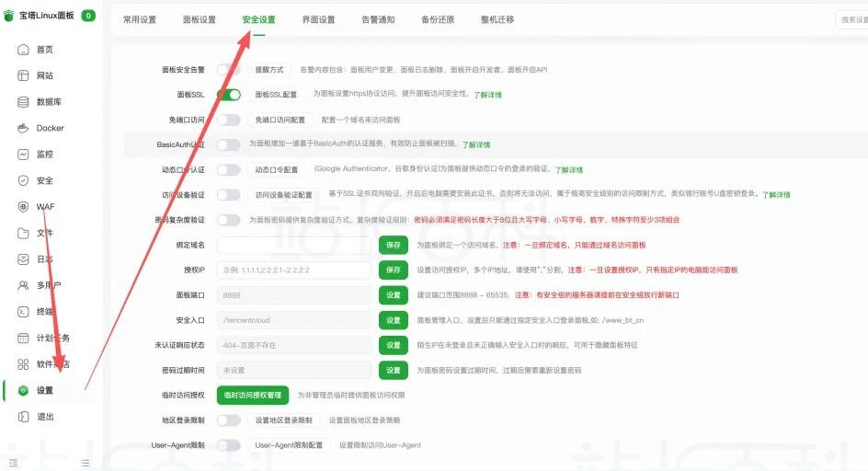Click the 监控 monitoring icon
The image size is (868, 471).
(x=23, y=154)
